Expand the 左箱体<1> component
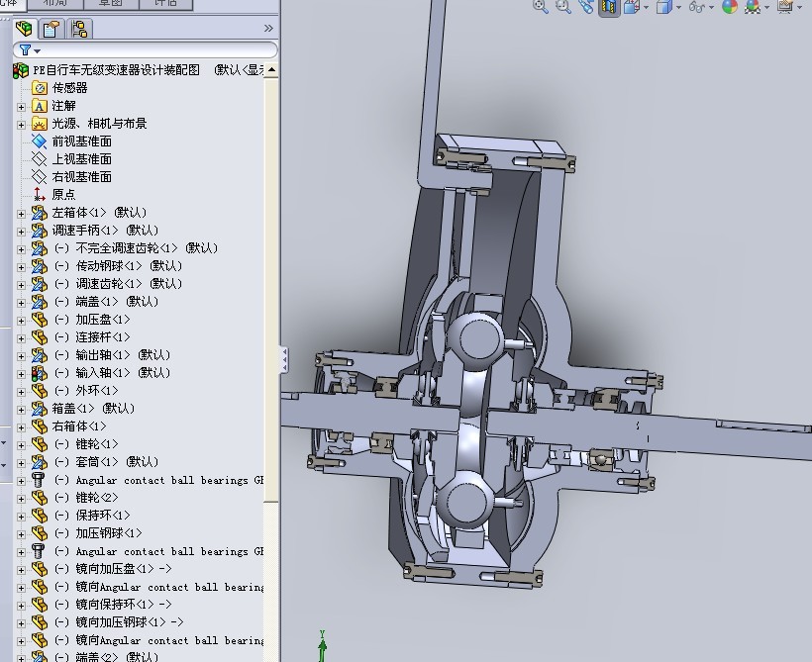The image size is (812, 662). point(21,214)
